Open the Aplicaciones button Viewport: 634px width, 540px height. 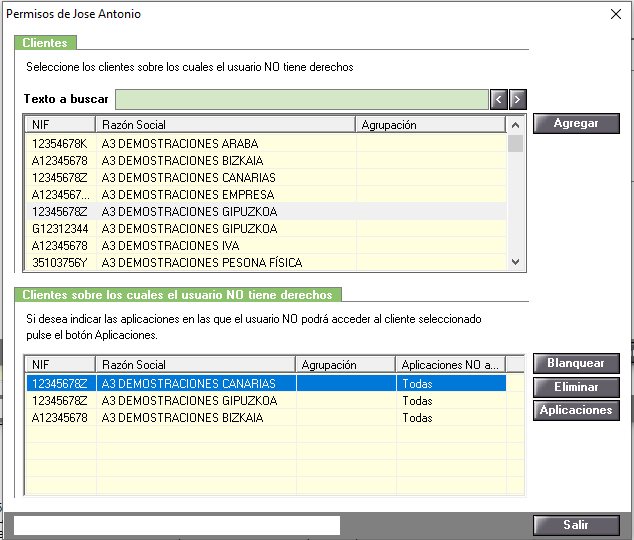click(576, 410)
